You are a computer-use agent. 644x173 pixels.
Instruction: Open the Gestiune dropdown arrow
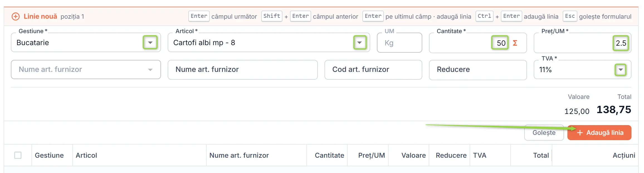click(x=150, y=43)
